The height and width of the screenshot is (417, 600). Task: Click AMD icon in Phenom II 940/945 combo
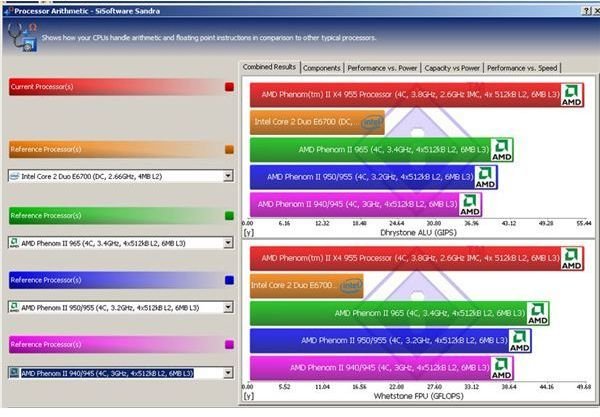(x=15, y=373)
